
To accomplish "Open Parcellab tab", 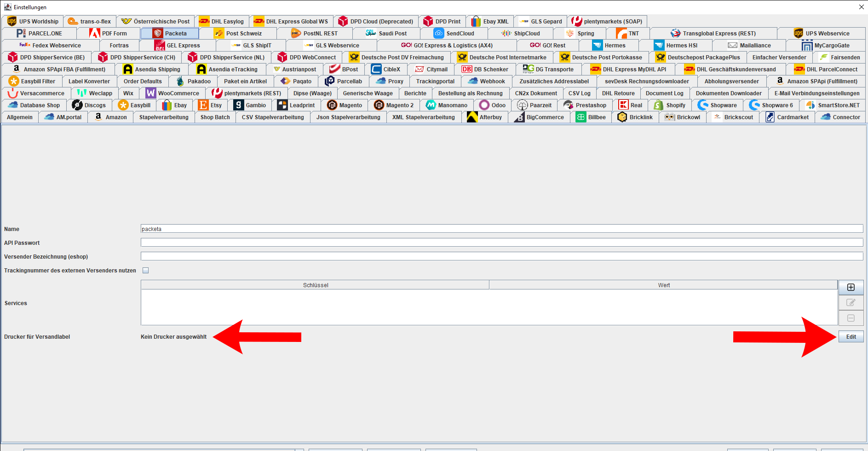I will coord(344,81).
